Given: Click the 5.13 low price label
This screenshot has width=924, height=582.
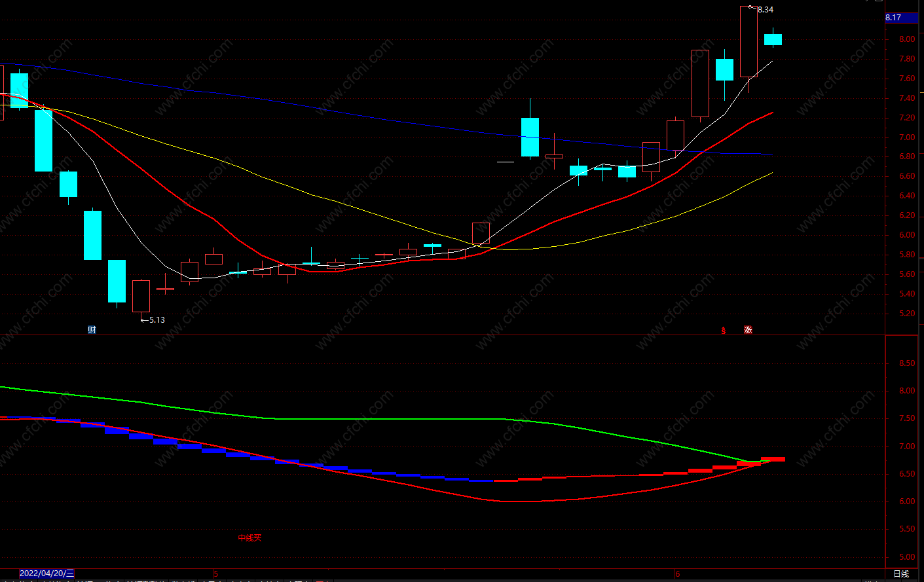Looking at the screenshot, I should [x=157, y=320].
